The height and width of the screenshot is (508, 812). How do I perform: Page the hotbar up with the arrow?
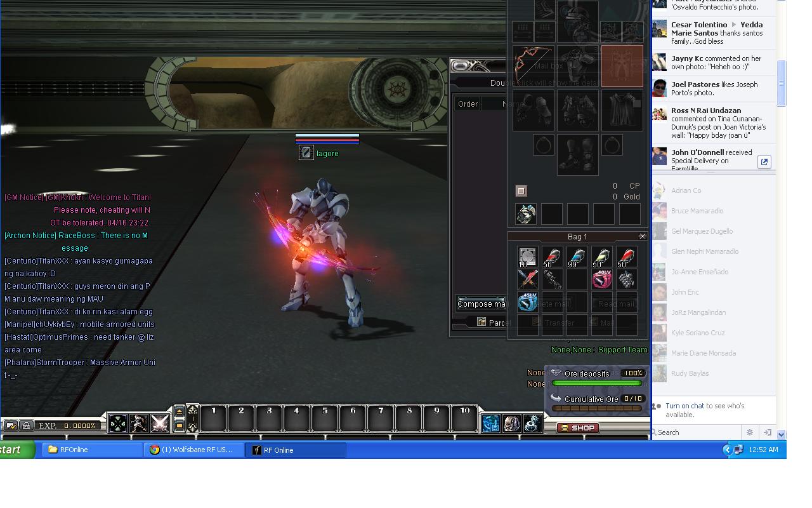click(x=180, y=412)
